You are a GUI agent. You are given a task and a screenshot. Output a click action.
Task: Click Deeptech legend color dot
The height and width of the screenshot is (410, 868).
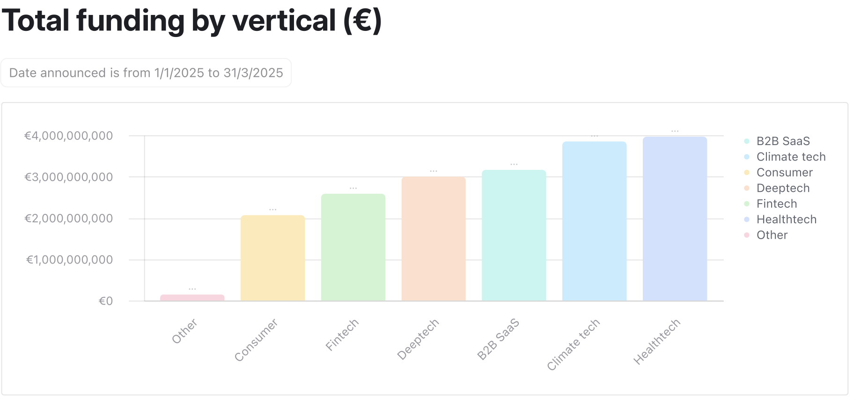tap(747, 188)
